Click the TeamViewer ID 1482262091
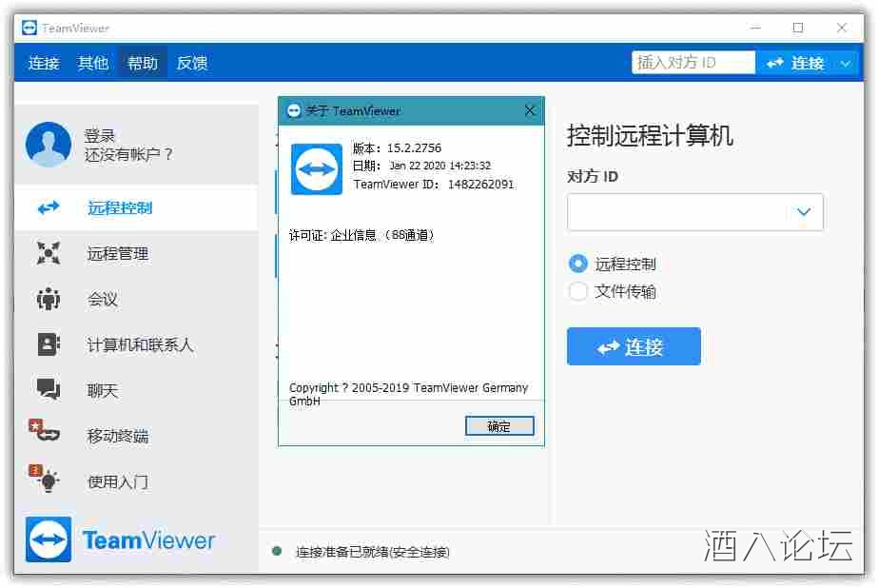878x588 pixels. click(481, 185)
